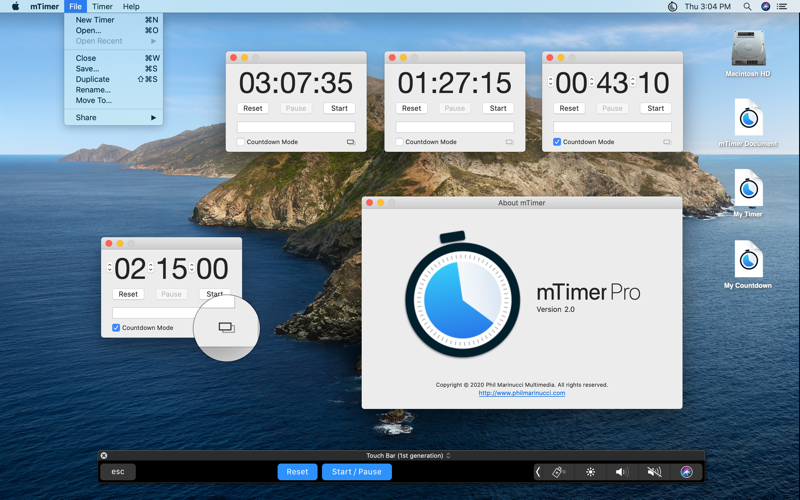Start the 00:43:10 countdown timer
800x500 pixels.
pyautogui.click(x=656, y=108)
